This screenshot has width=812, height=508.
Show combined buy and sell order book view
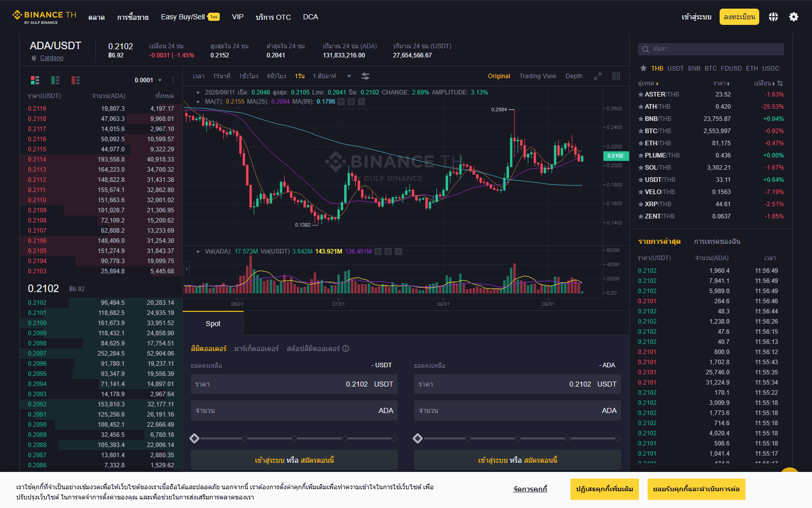pos(35,80)
